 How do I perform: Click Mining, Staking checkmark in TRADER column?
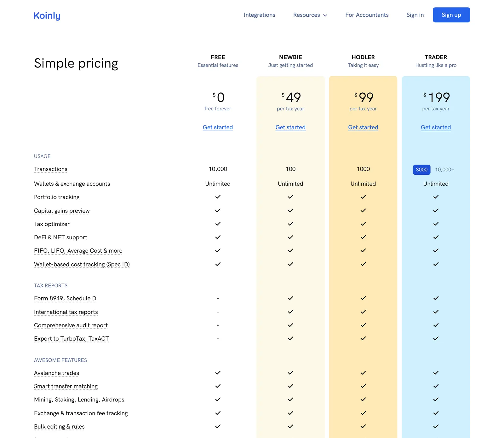(436, 400)
